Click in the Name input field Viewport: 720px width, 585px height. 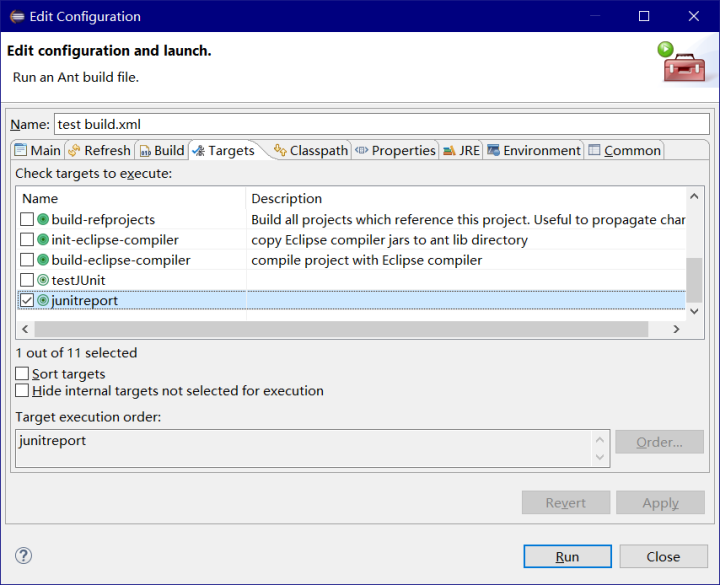click(x=382, y=124)
